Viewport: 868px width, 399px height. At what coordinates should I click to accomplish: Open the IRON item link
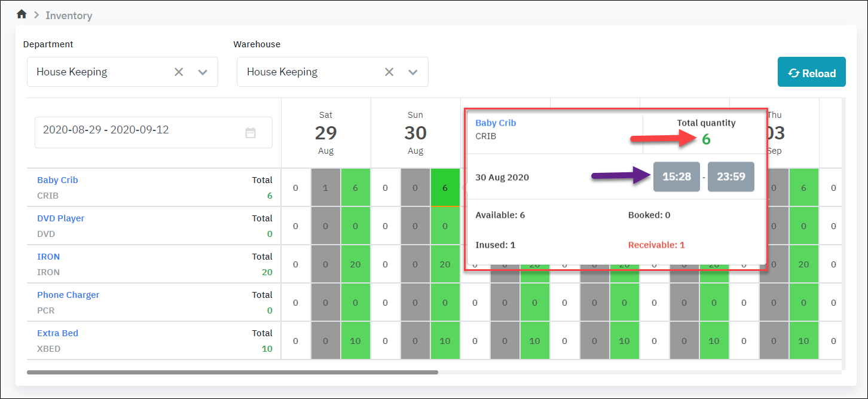click(48, 257)
